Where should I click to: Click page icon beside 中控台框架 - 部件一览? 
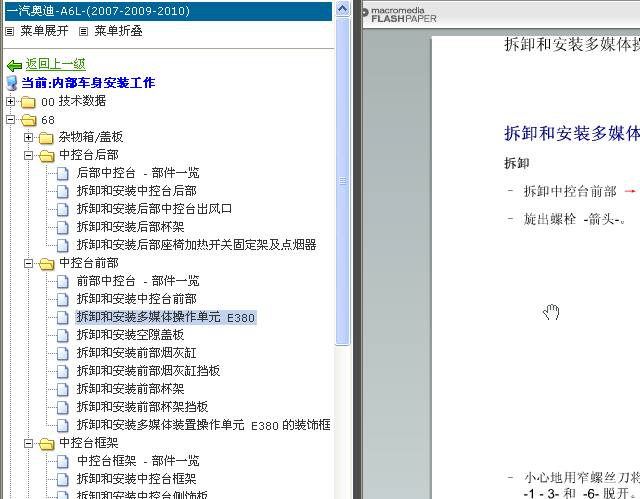pos(62,461)
